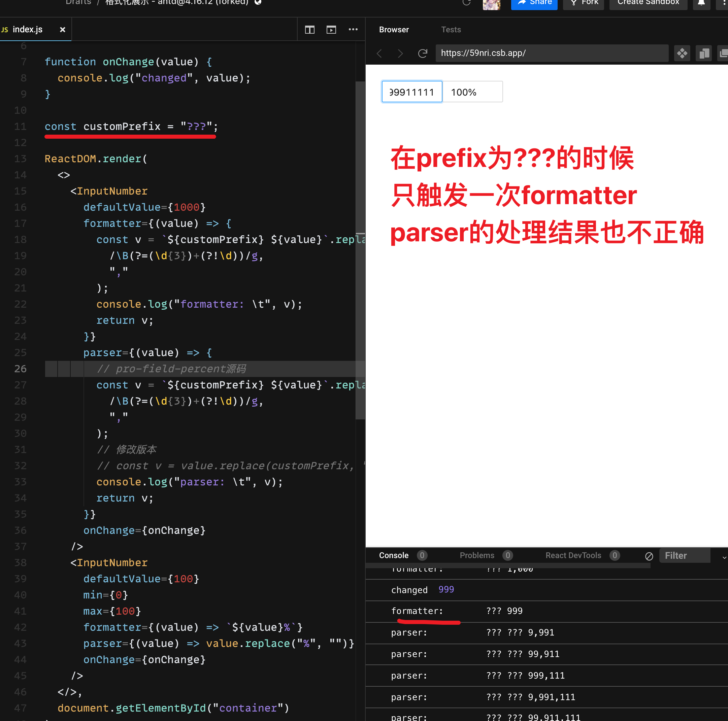Click the console Filter input
Viewport: 728px width, 721px height.
coord(685,555)
